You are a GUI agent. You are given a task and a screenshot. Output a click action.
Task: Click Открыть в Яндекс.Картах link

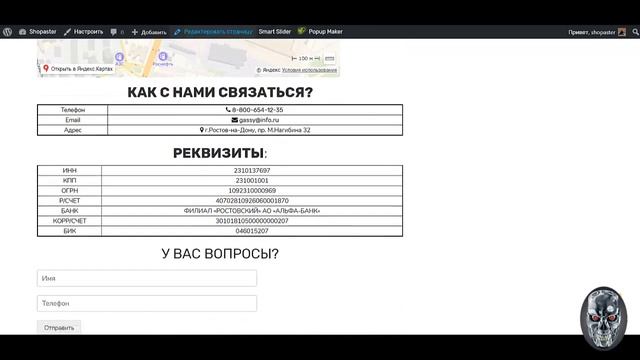click(82, 69)
